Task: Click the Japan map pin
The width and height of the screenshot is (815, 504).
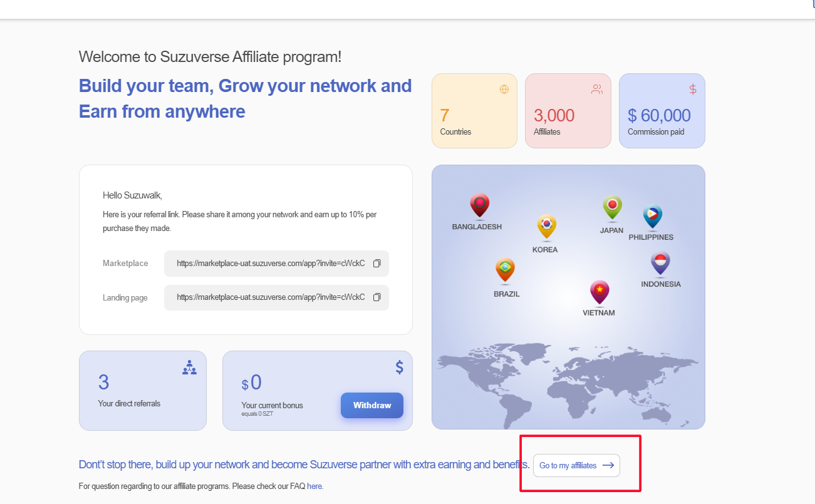Action: [x=612, y=207]
